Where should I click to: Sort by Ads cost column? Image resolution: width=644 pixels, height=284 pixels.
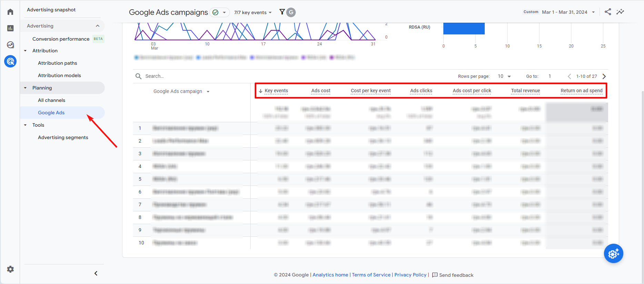point(321,91)
